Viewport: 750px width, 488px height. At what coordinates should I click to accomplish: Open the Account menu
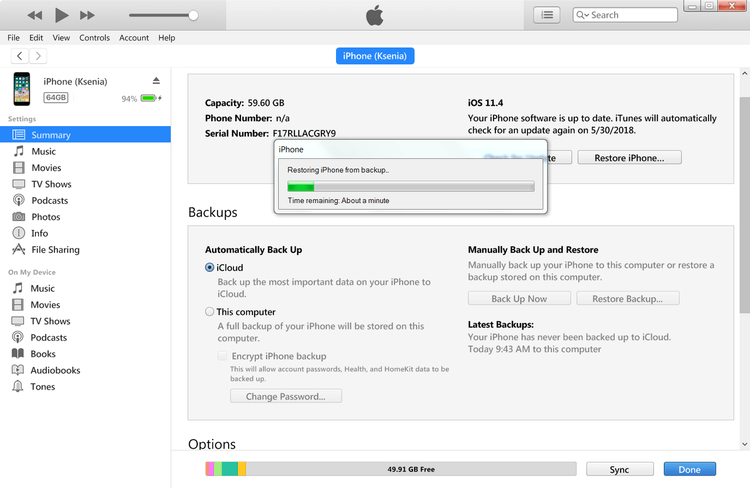(134, 38)
